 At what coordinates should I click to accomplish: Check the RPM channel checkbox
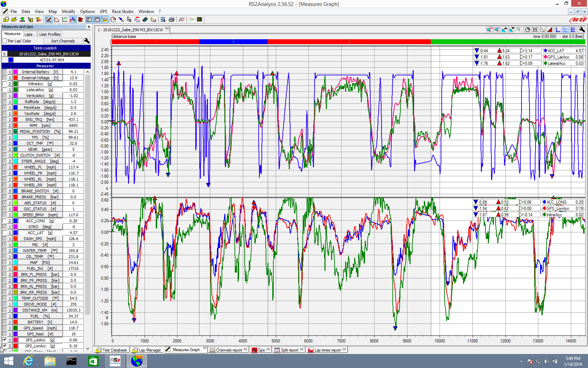(5, 125)
